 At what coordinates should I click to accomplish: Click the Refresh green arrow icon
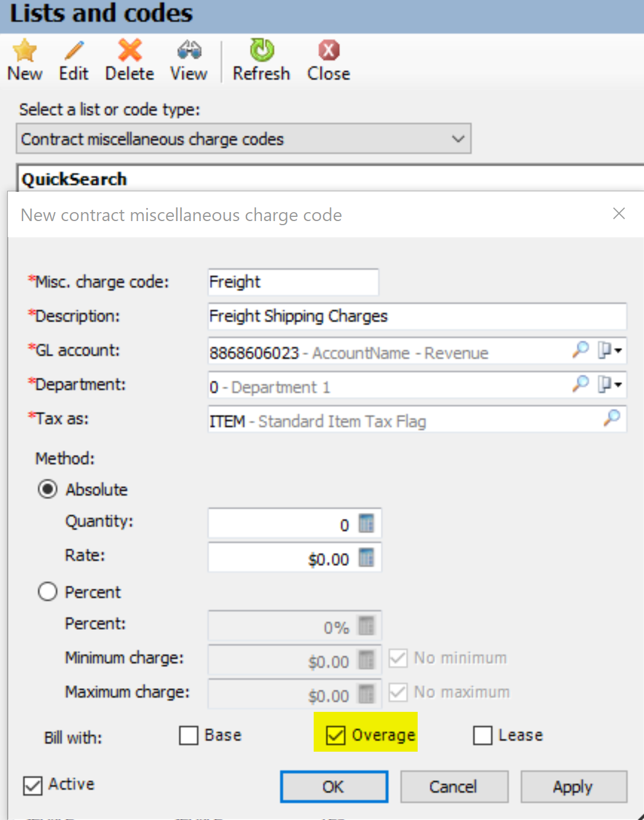(x=261, y=51)
